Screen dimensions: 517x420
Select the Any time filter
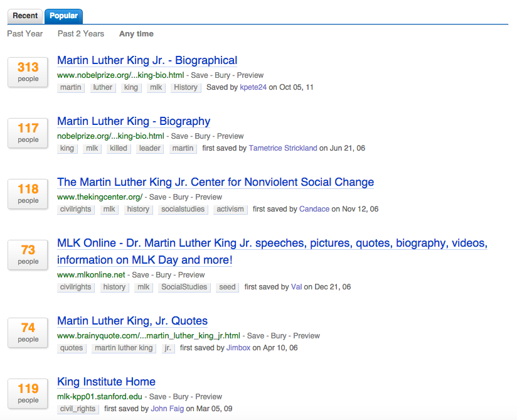[136, 34]
